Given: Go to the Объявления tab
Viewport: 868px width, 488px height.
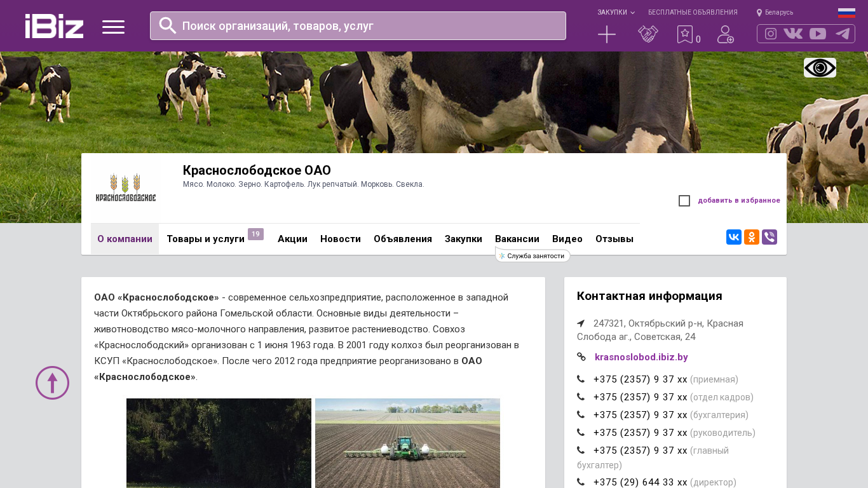Looking at the screenshot, I should [x=403, y=239].
